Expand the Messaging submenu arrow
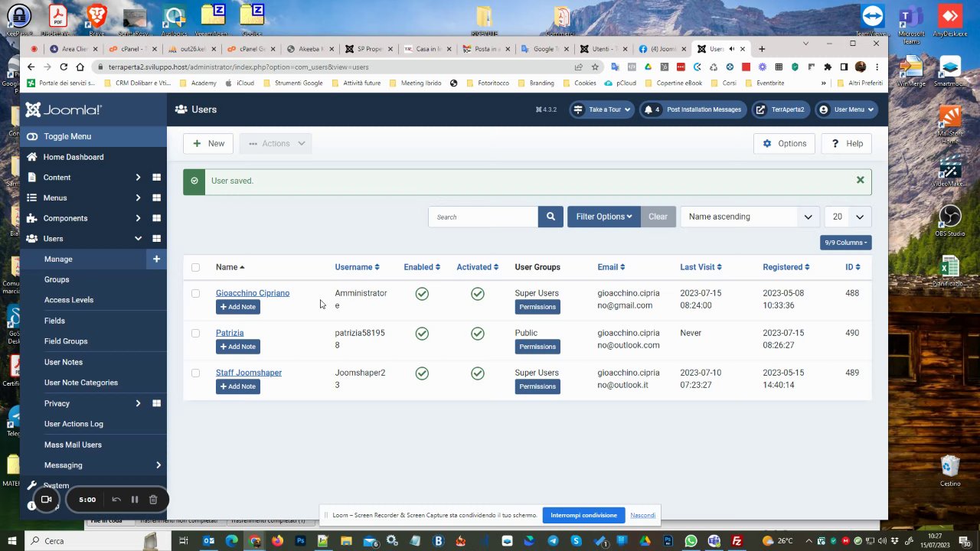 coord(158,465)
